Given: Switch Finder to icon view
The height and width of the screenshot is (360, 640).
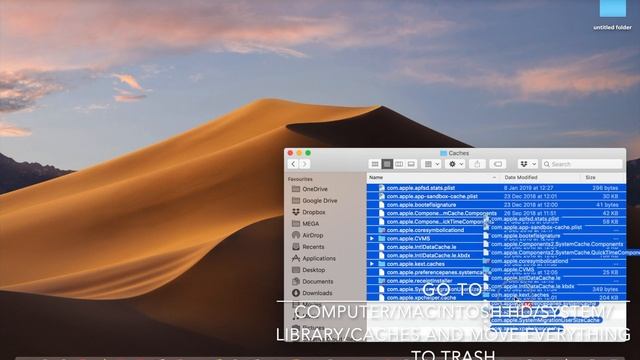Looking at the screenshot, I should click(x=374, y=164).
